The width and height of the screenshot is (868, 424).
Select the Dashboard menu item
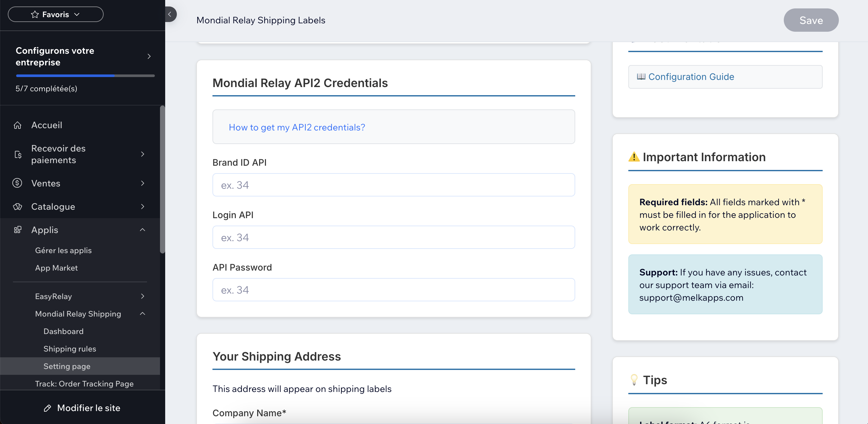pos(63,331)
